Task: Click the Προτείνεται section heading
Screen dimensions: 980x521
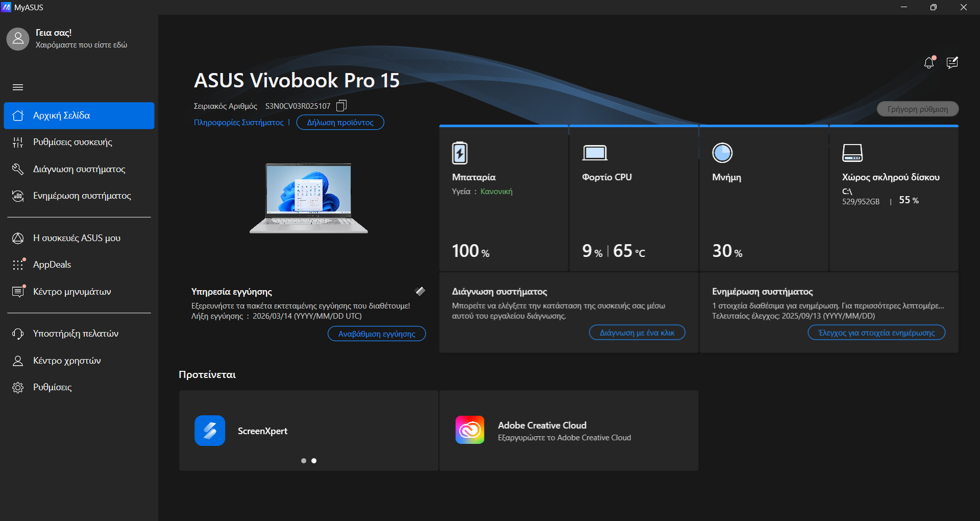Action: (x=207, y=374)
